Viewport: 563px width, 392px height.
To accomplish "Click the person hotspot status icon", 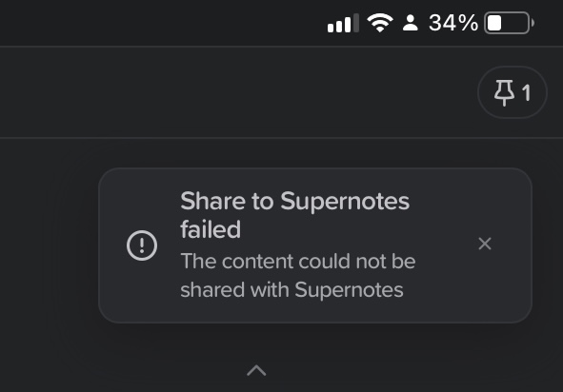I will click(410, 23).
